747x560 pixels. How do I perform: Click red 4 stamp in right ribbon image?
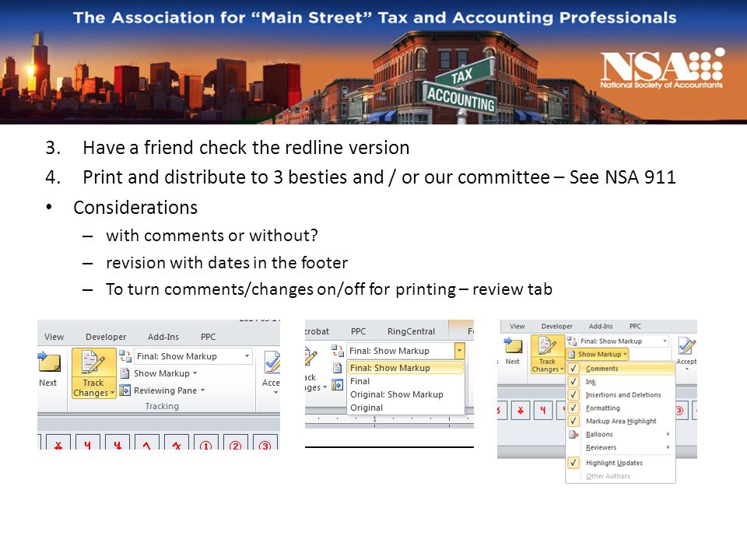click(543, 411)
